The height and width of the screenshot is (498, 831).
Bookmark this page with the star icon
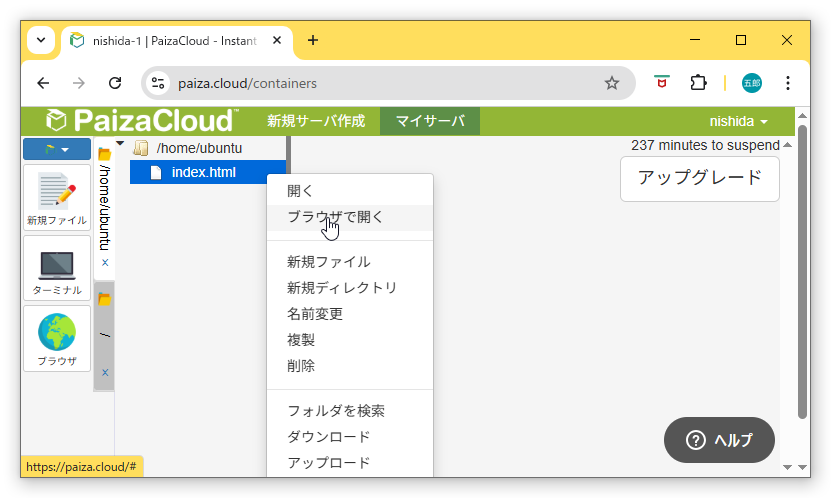612,83
